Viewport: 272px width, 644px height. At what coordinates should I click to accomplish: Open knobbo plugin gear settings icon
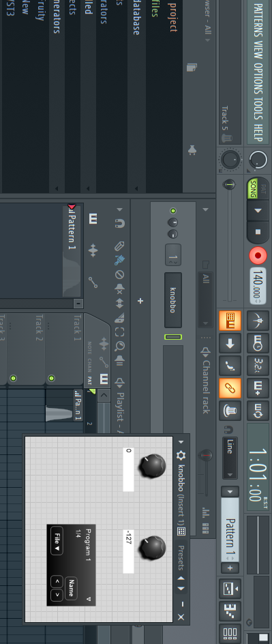[181, 455]
